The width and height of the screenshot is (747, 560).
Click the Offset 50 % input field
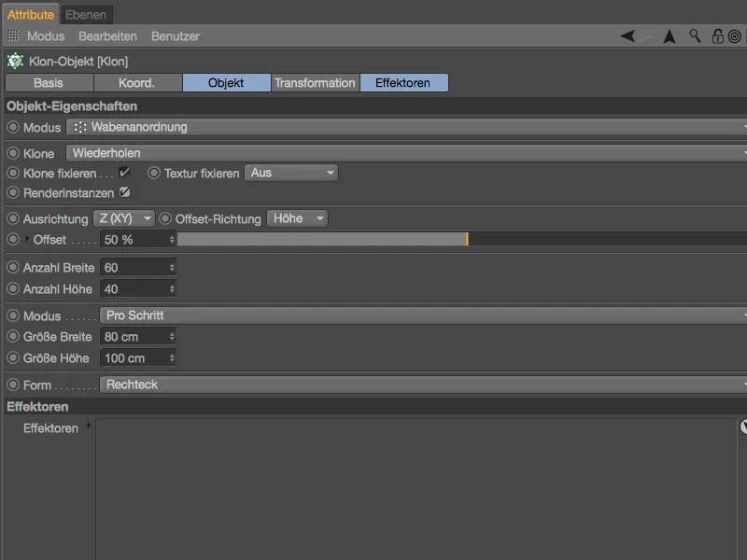(137, 240)
